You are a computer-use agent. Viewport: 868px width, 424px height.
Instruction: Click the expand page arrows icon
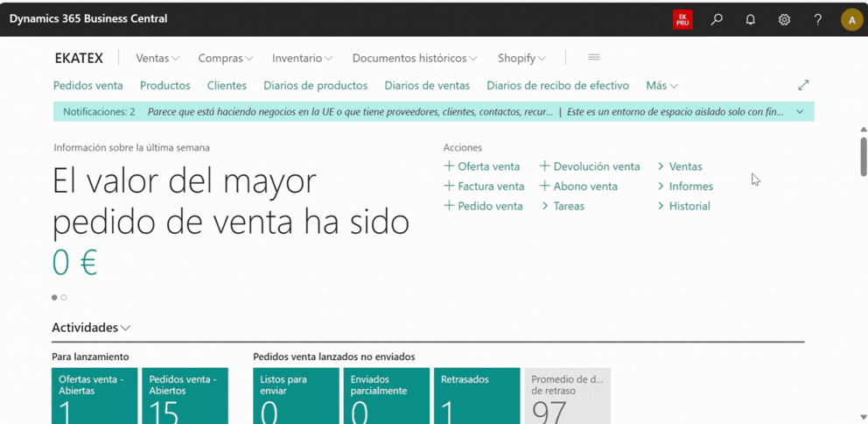point(803,85)
